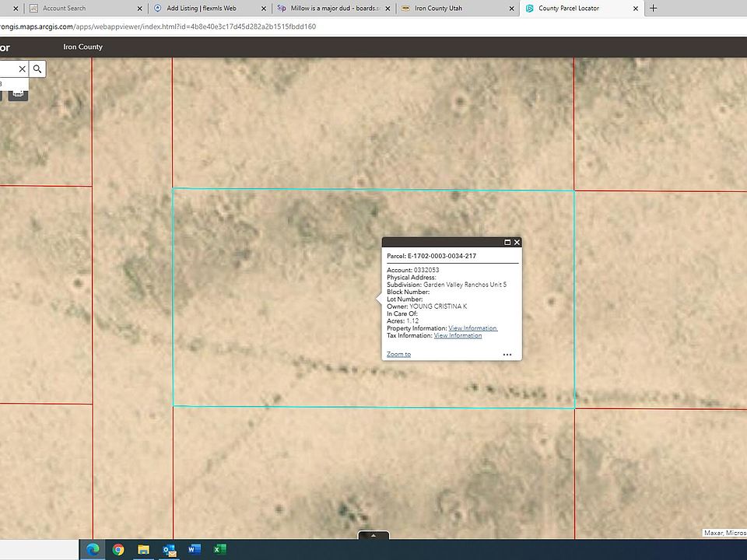Click the browser address bar URL
747x560 pixels.
point(157,26)
